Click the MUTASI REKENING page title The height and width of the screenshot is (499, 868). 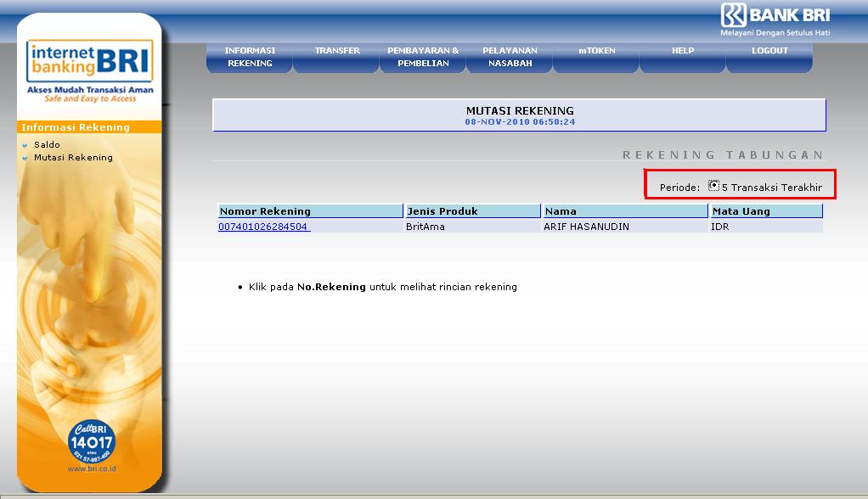(520, 110)
